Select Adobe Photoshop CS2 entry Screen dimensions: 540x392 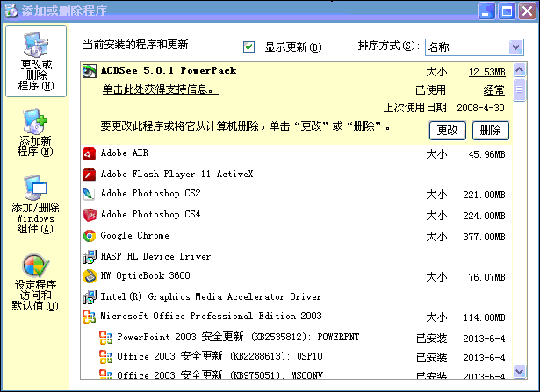(297, 194)
